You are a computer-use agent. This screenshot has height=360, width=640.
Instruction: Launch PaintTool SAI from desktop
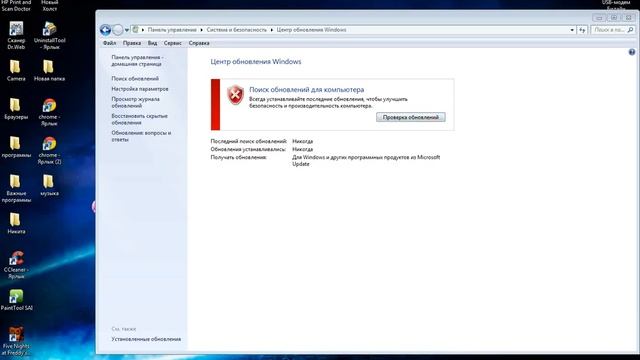pyautogui.click(x=16, y=300)
